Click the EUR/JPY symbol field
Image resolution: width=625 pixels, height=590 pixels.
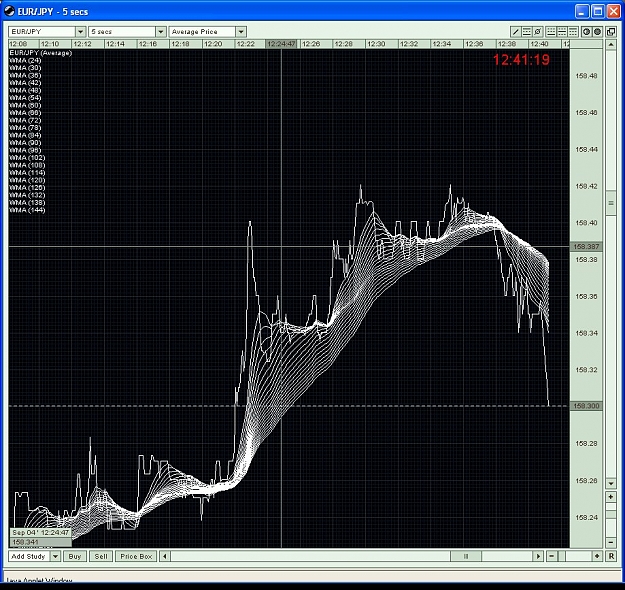tap(42, 32)
